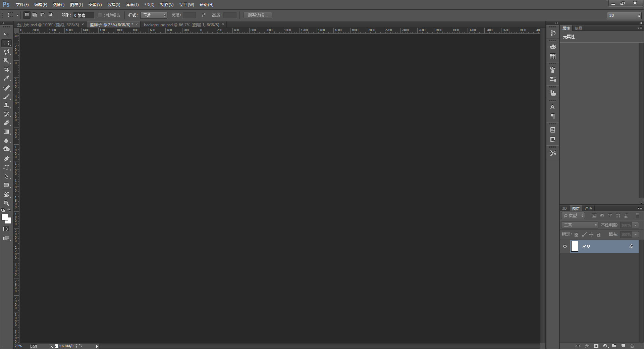
Task: Hide the 背景 layer with the eye
Action: [565, 246]
